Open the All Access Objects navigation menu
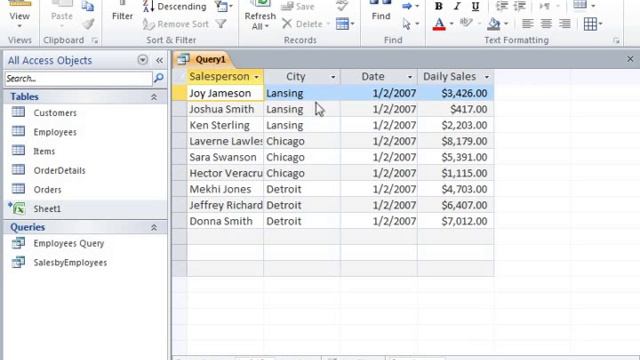Screen dimensions: 640x360 pos(142,60)
